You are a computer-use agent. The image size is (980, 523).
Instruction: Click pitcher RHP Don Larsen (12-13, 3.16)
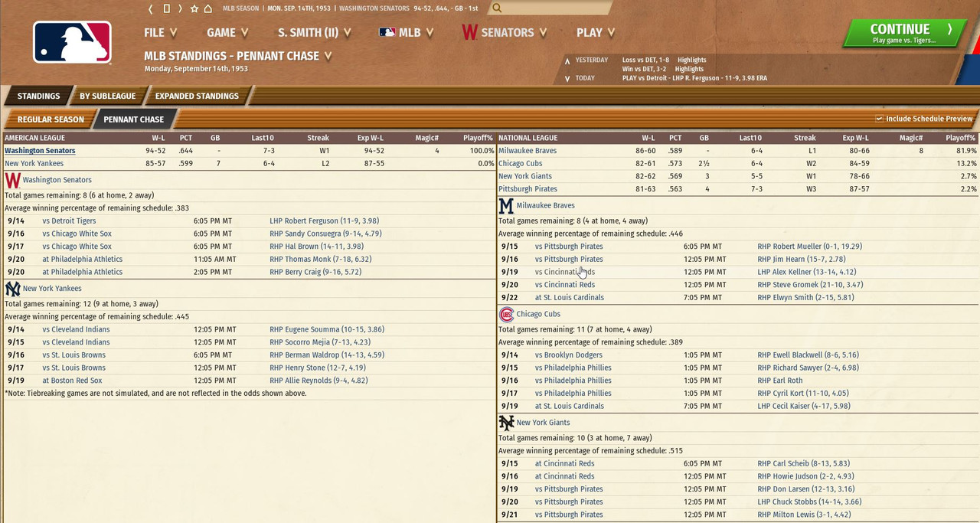(x=805, y=489)
